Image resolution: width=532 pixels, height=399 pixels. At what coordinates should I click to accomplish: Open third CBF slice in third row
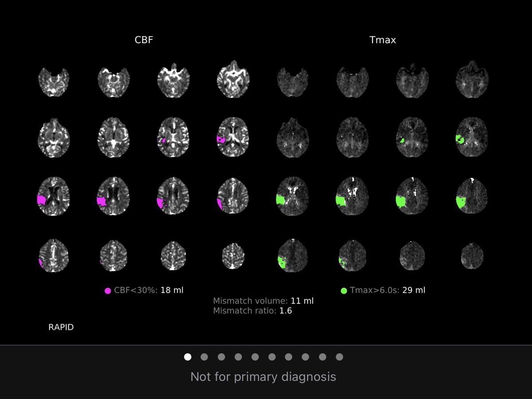(x=173, y=196)
